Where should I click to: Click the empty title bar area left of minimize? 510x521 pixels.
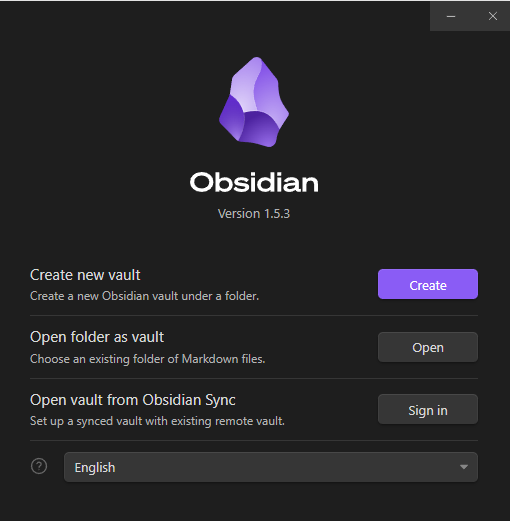pos(215,16)
